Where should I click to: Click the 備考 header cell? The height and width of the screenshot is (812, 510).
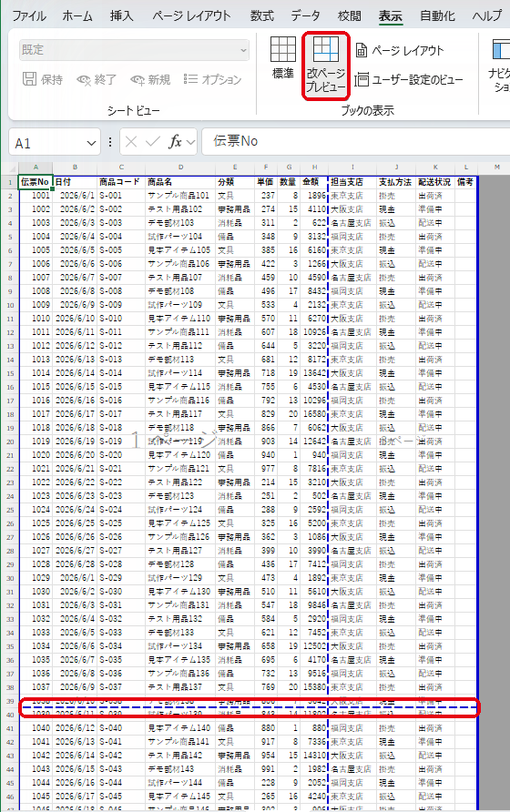[465, 182]
